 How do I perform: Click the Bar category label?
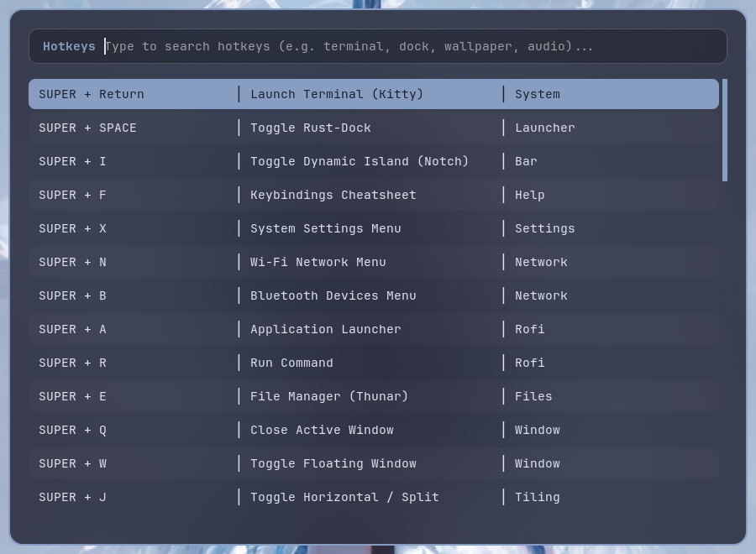526,161
